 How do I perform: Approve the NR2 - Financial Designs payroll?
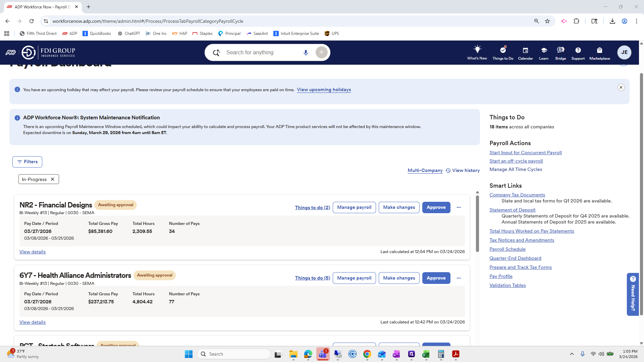[436, 207]
